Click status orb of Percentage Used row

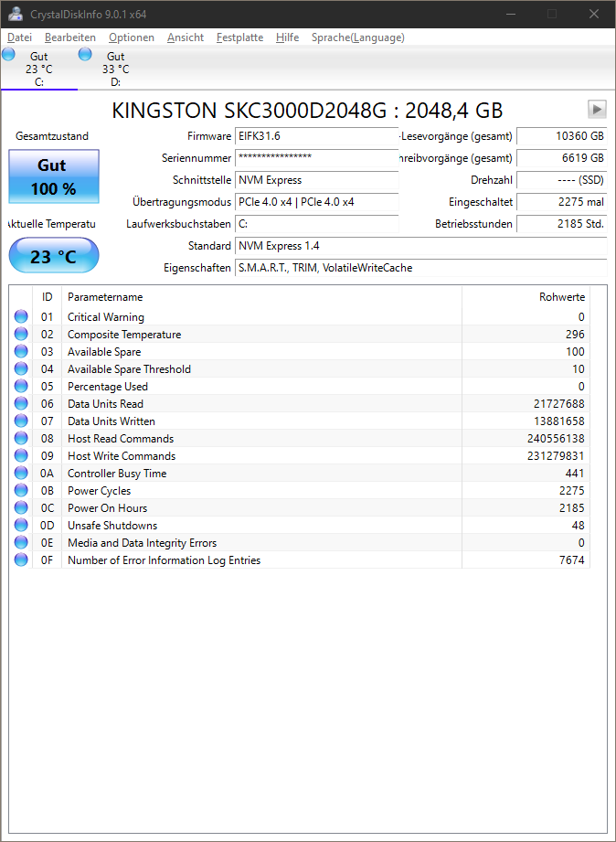tap(21, 386)
